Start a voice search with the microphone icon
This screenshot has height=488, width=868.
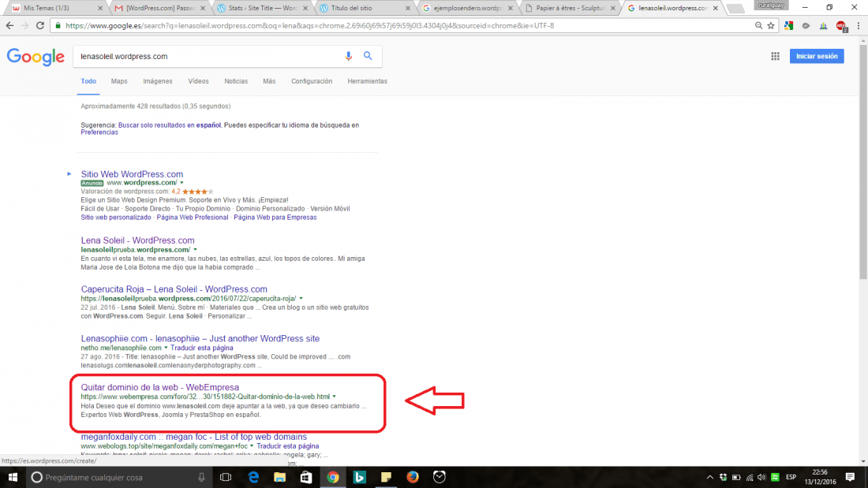[x=348, y=56]
